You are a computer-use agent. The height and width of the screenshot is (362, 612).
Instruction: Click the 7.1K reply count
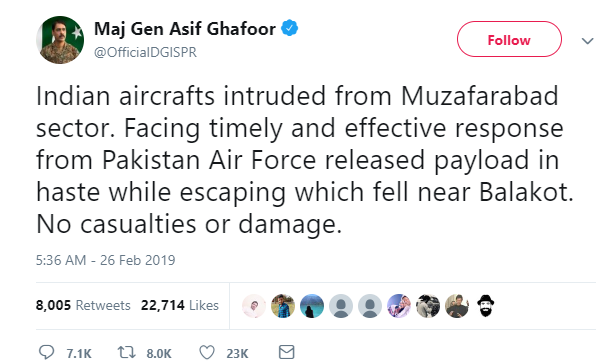(79, 353)
